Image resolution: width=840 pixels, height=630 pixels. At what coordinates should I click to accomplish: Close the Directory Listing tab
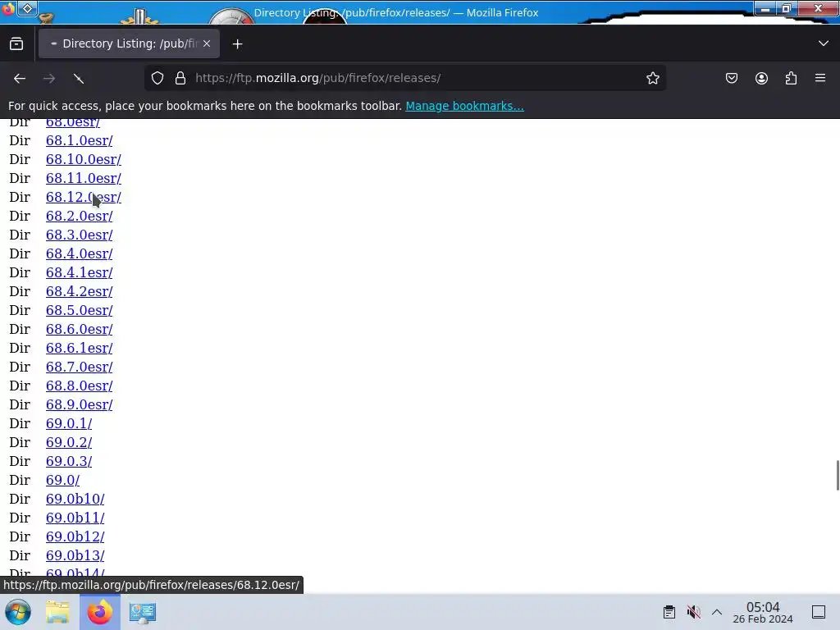coord(207,44)
